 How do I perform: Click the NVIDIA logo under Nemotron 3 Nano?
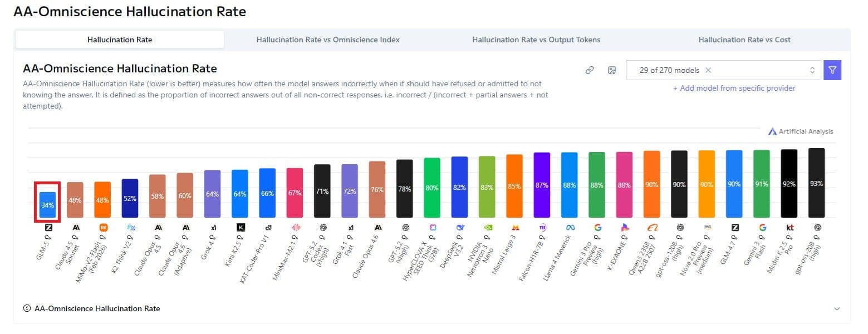click(x=487, y=227)
